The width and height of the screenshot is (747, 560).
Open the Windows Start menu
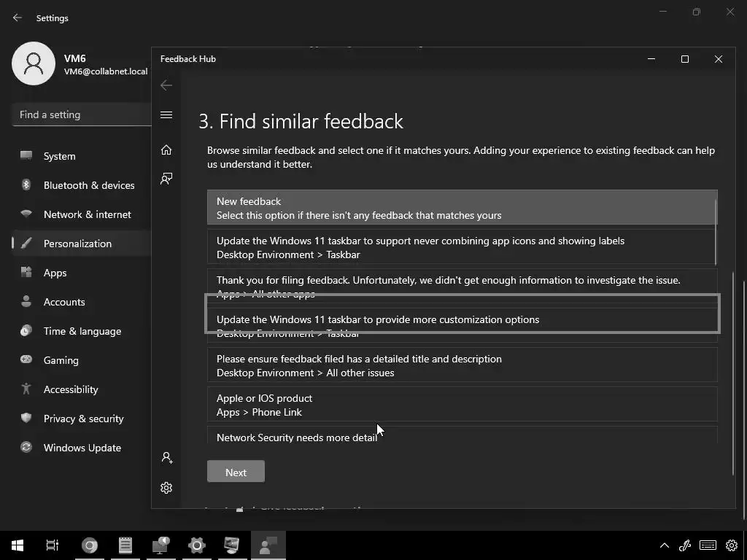[x=18, y=545]
